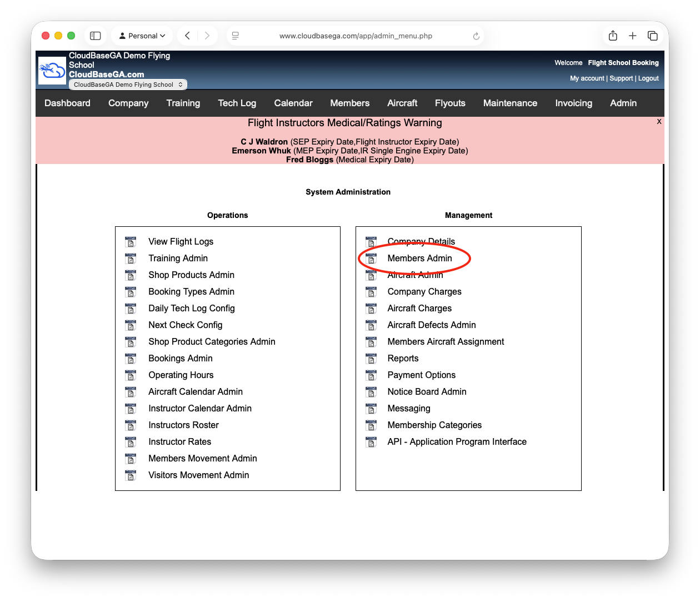Click the page reader icon in the address bar
700x601 pixels.
[x=236, y=36]
